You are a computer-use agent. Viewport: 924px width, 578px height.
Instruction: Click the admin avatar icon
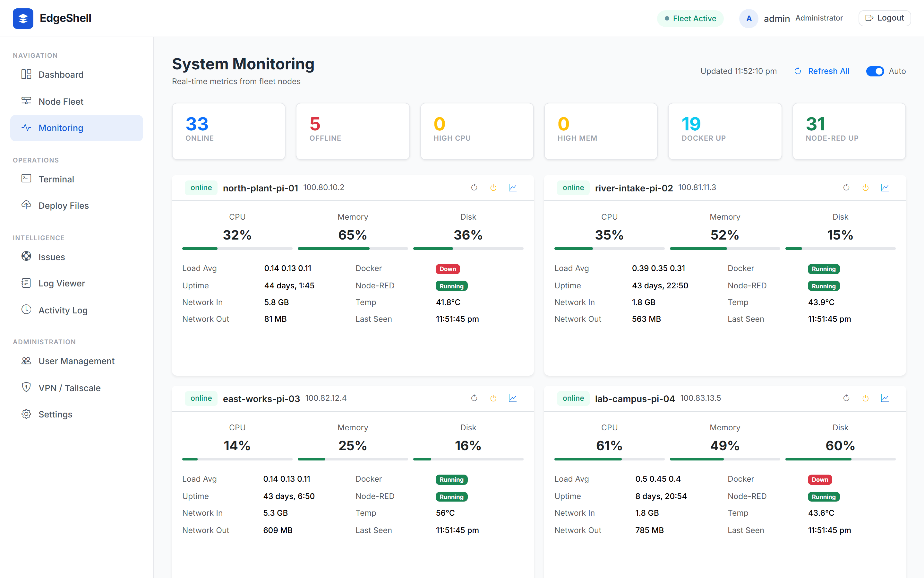coord(749,18)
